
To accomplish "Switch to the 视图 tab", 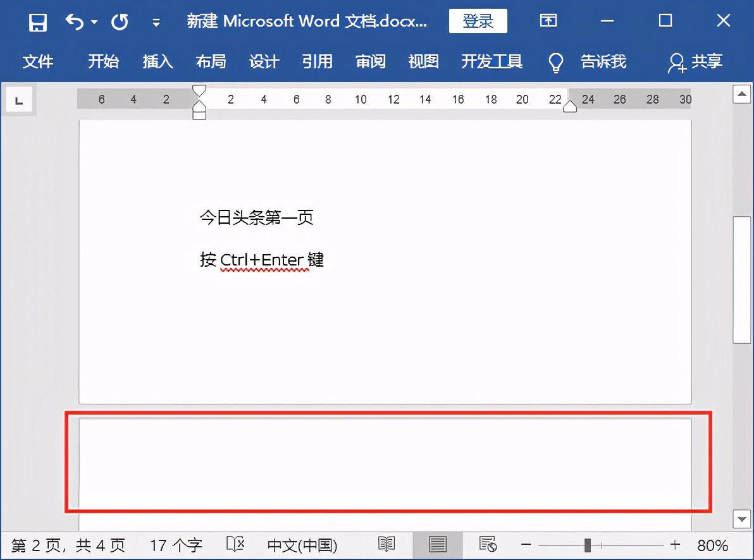I will point(424,61).
